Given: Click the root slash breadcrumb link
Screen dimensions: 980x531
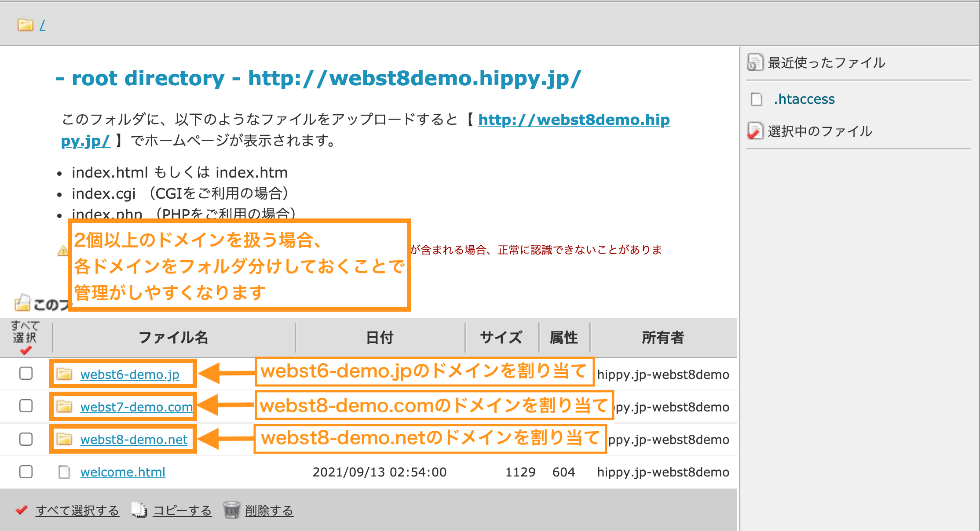Looking at the screenshot, I should click(x=42, y=25).
